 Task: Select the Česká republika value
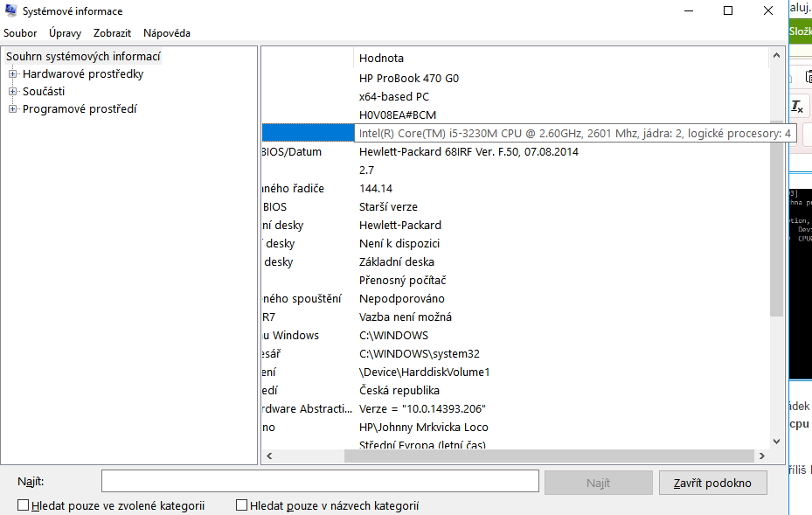(399, 391)
